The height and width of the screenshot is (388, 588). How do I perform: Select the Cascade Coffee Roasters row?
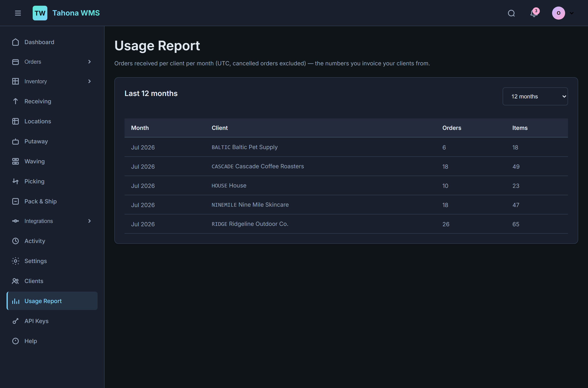[346, 166]
